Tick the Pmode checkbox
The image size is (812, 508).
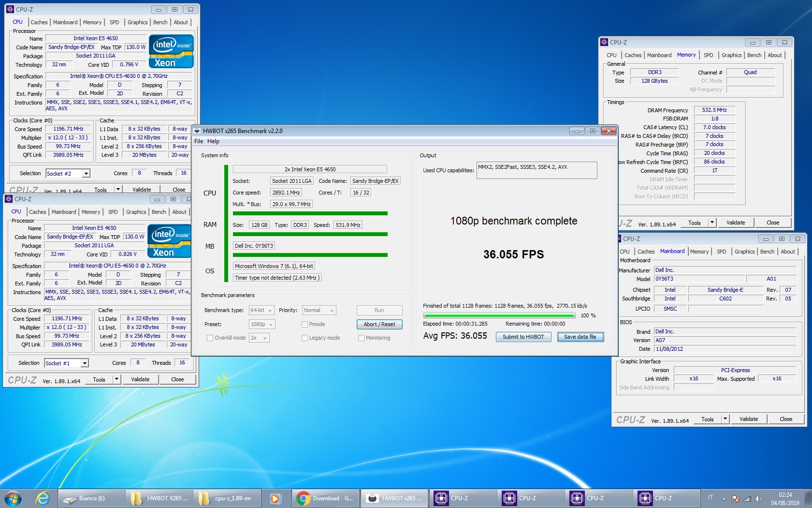(304, 324)
